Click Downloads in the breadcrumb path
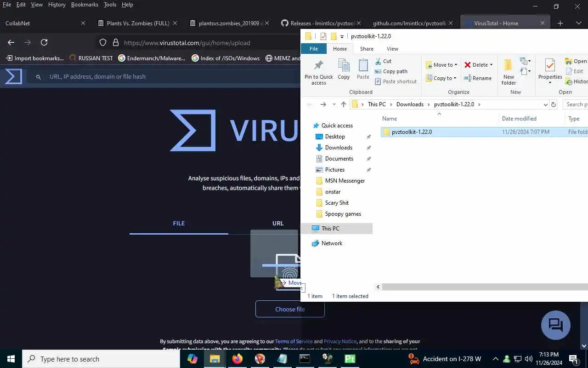 pos(410,104)
